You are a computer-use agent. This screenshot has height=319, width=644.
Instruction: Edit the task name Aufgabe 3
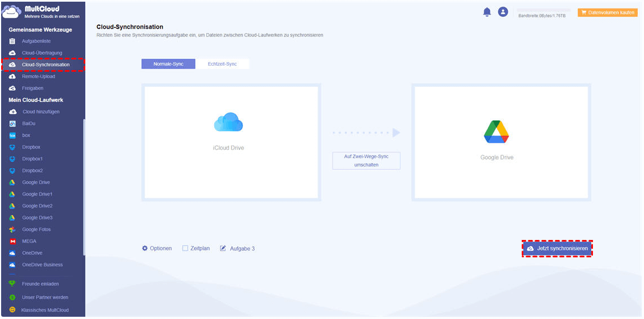[x=237, y=248]
